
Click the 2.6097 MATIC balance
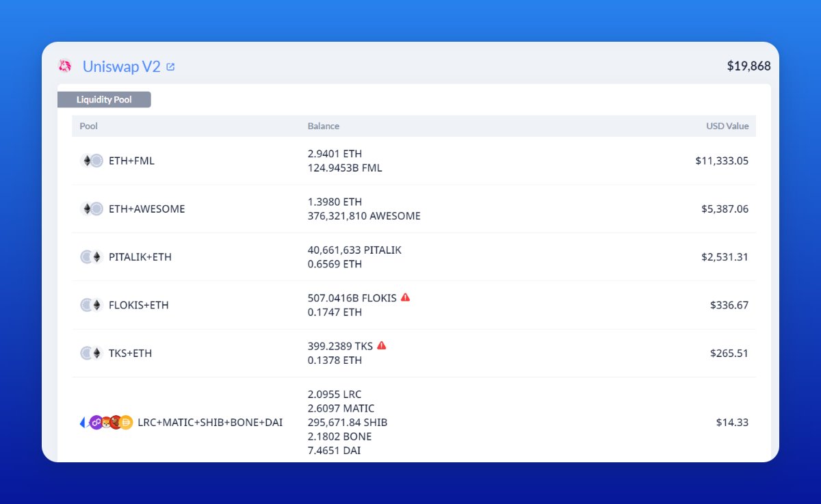point(341,408)
